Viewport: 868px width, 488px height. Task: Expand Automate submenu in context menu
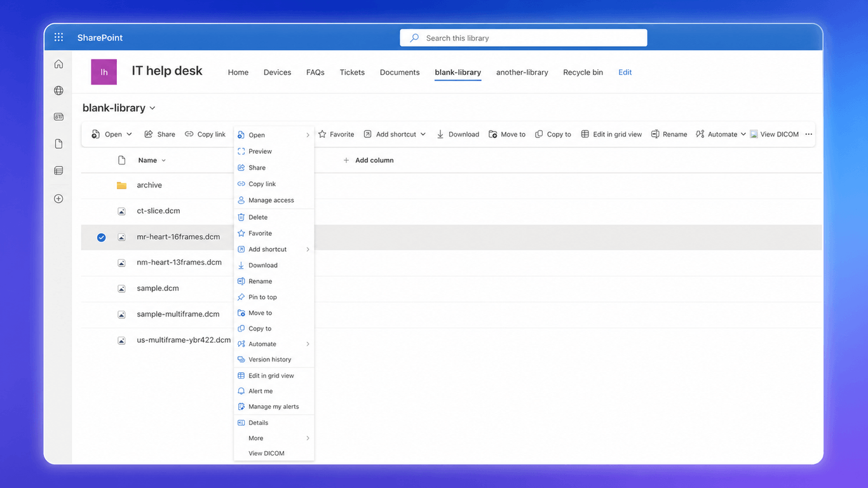[308, 344]
